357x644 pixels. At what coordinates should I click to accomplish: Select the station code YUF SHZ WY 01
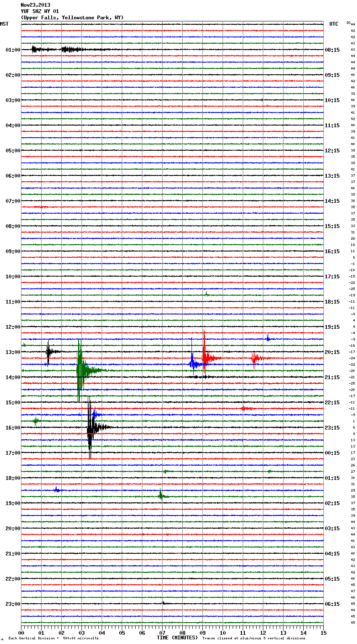point(40,11)
